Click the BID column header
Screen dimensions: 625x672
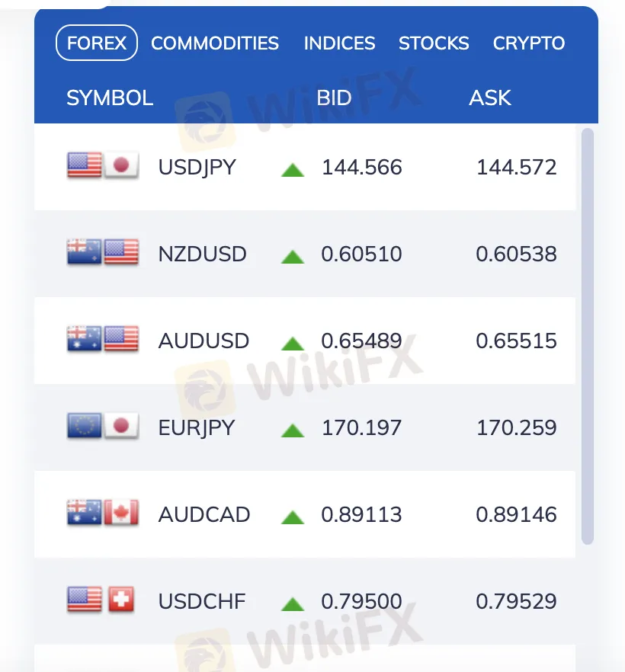[x=334, y=98]
